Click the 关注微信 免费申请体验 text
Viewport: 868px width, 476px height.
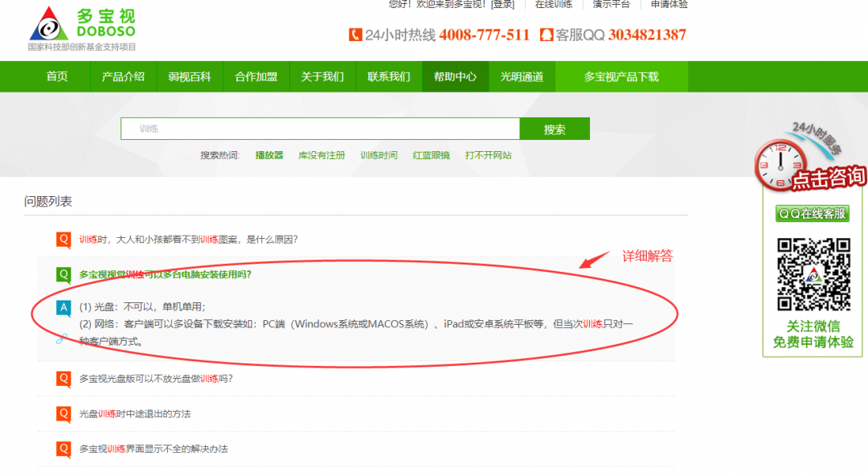pyautogui.click(x=813, y=334)
